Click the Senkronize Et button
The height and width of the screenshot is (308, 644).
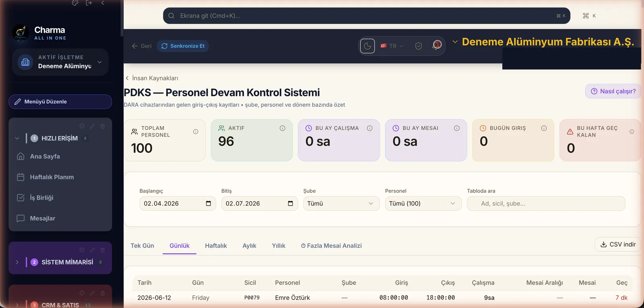183,46
